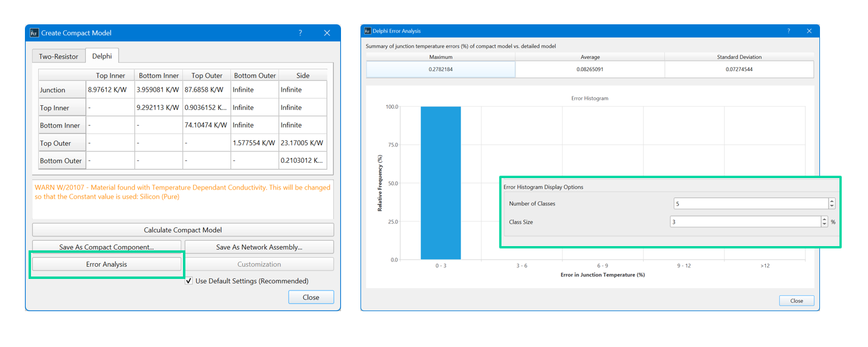Image resolution: width=868 pixels, height=347 pixels.
Task: Click the blue 0 - 3 histogram bar
Action: [x=441, y=183]
